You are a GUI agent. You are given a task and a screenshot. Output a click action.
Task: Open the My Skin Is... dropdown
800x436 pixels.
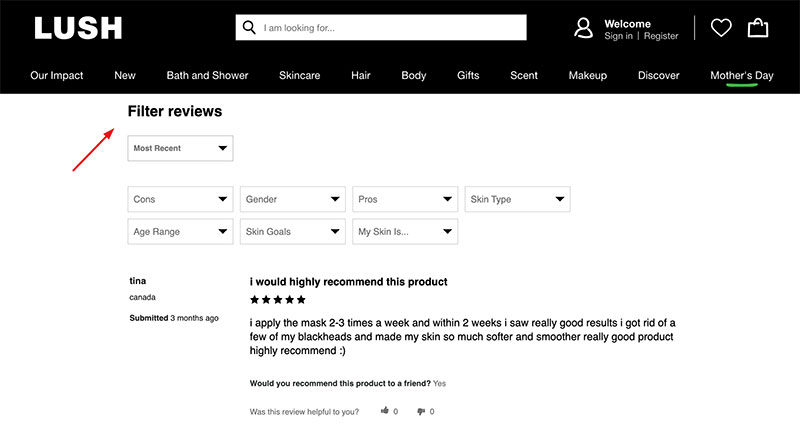coord(405,232)
